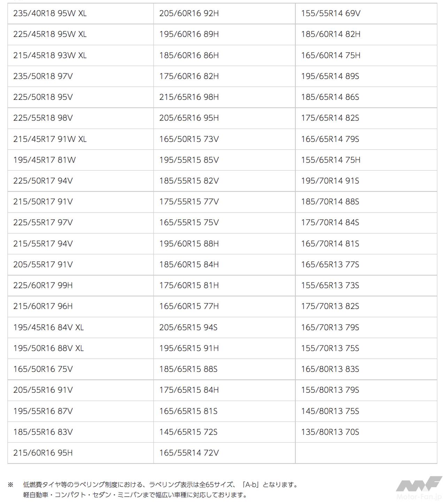
Task: Select the 165/80R13 83S entry
Action: (330, 369)
